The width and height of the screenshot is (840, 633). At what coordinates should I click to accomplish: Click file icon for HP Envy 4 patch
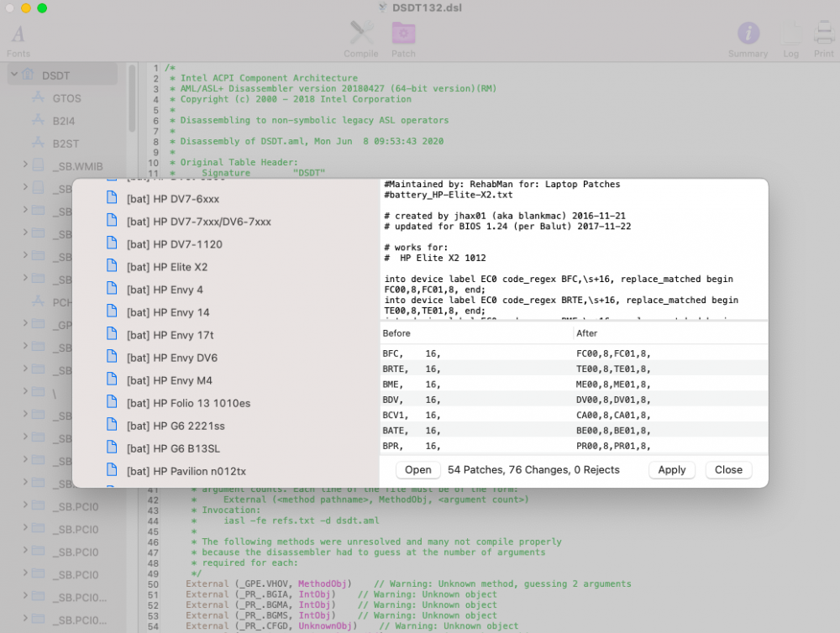[x=112, y=289]
